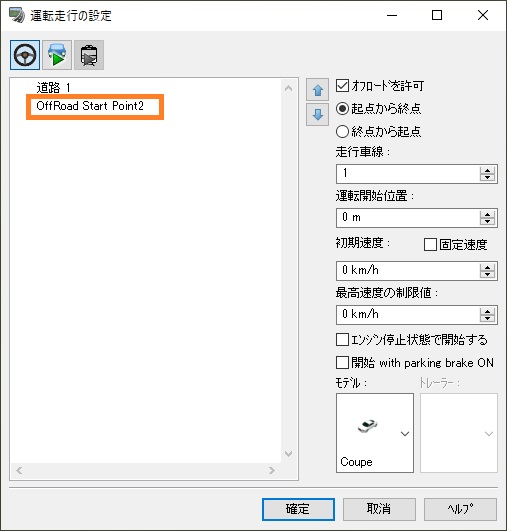507x531 pixels.
Task: Select the car with green play icon
Action: (x=57, y=55)
